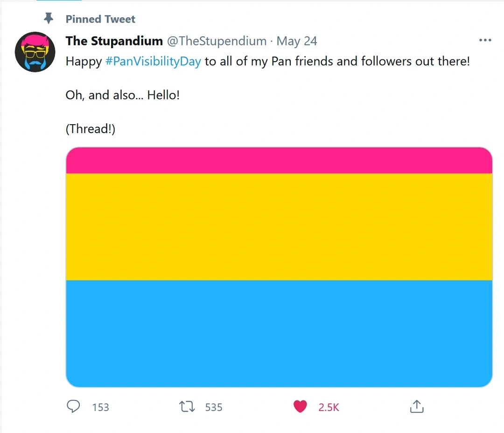The height and width of the screenshot is (433, 504).
Task: Click the 153 replies count
Action: (x=100, y=407)
